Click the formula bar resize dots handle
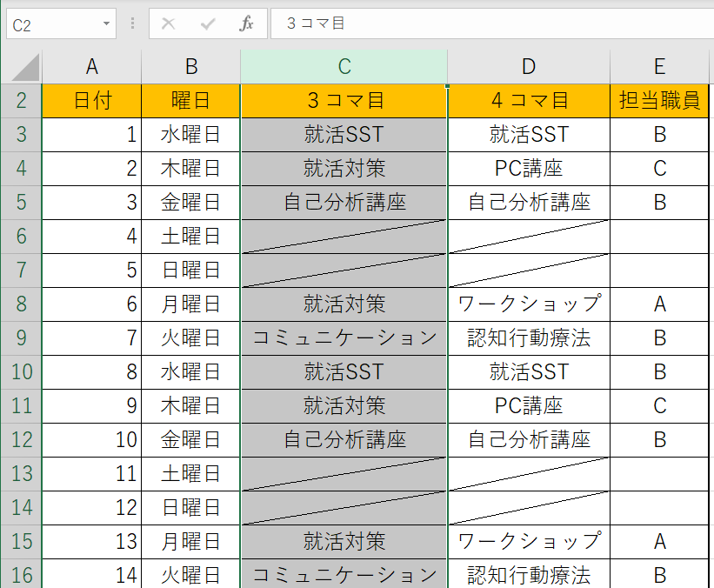714x588 pixels. 132,24
